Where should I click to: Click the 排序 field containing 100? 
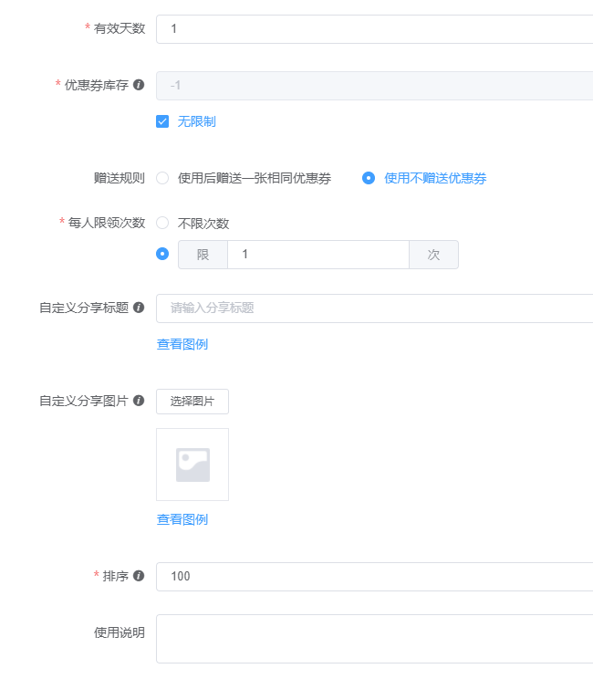[x=374, y=577]
